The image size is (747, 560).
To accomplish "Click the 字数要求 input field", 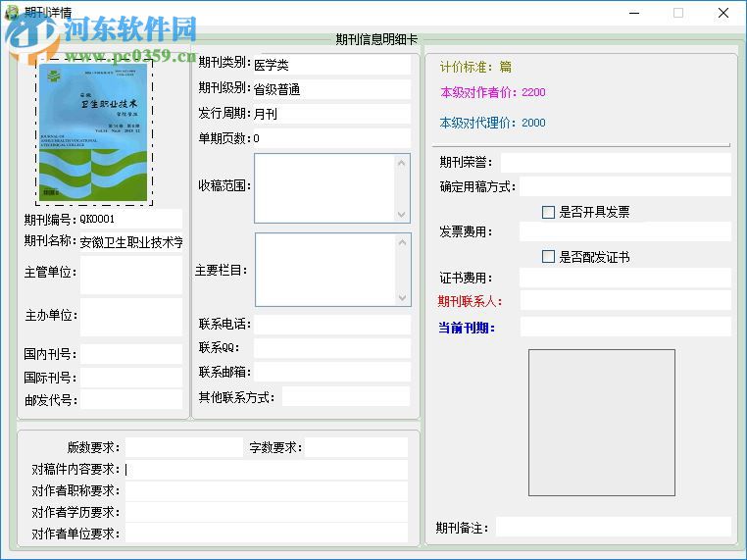I will pos(357,447).
